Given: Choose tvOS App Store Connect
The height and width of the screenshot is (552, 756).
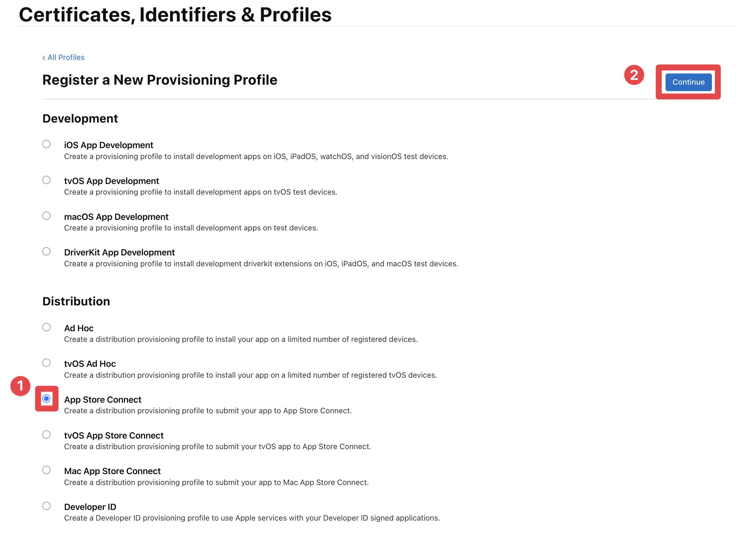Looking at the screenshot, I should point(47,434).
